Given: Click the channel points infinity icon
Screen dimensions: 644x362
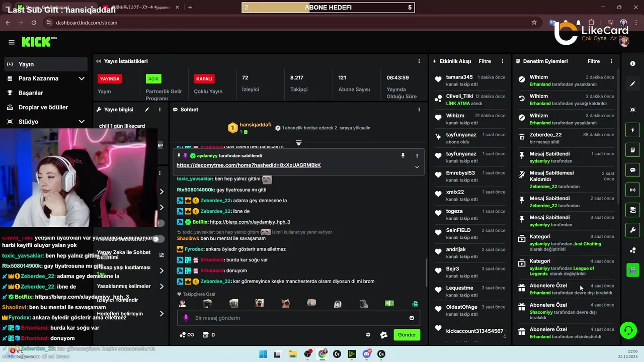Looking at the screenshot, I should click(187, 335).
